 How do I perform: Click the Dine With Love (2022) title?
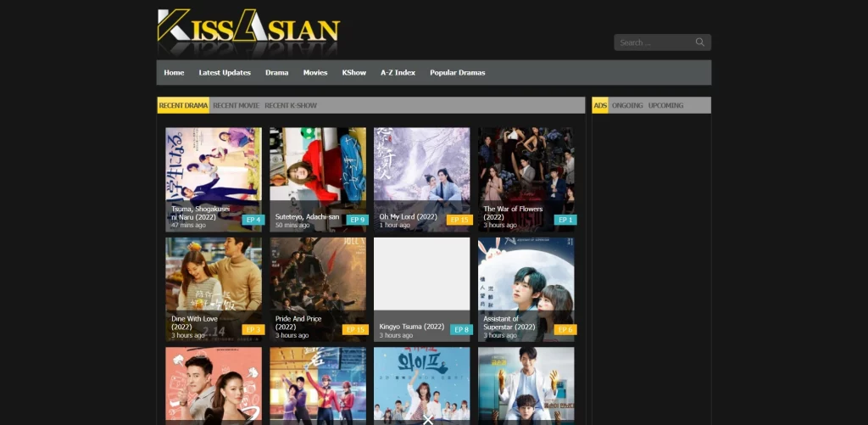point(194,322)
